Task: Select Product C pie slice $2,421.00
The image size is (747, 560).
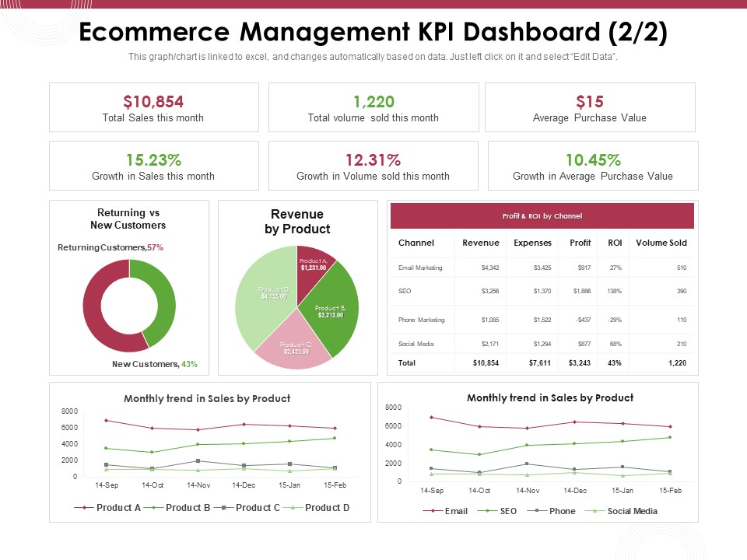Action: tap(296, 348)
